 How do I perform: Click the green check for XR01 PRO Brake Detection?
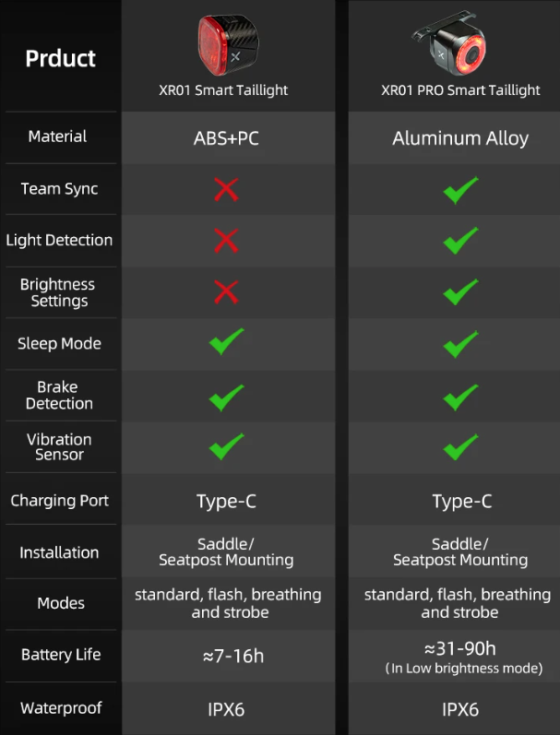tap(460, 397)
